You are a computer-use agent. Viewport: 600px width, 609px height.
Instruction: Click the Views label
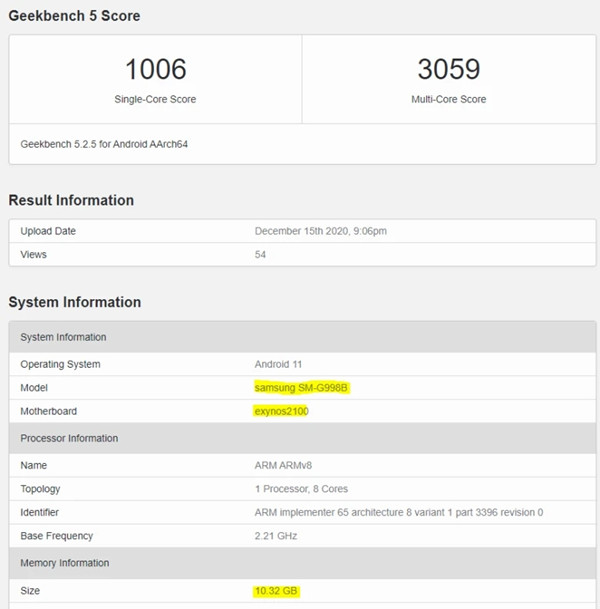pyautogui.click(x=33, y=254)
